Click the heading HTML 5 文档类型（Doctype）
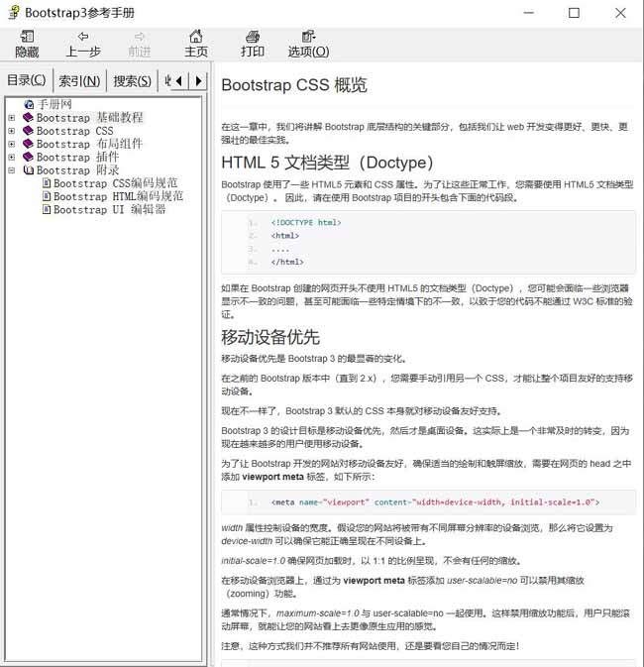 tap(328, 163)
